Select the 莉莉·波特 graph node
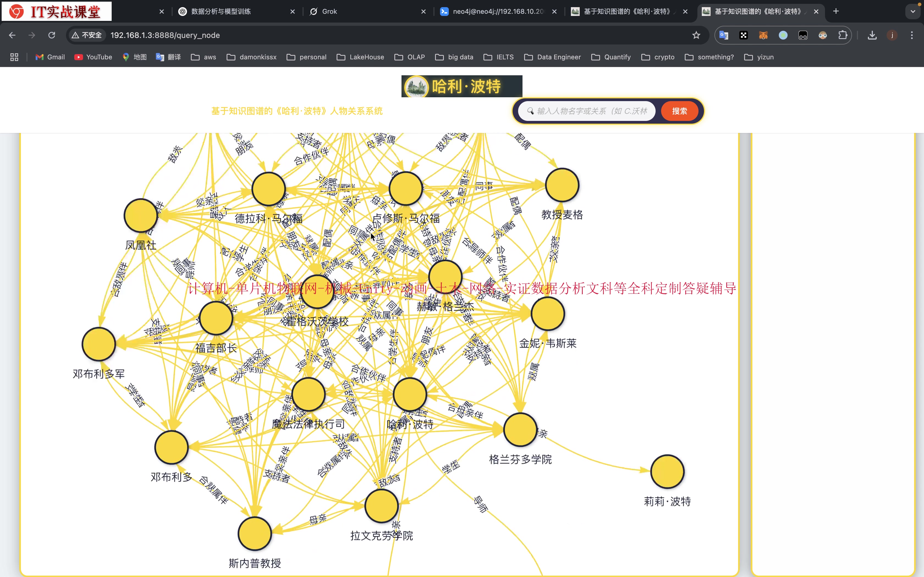The image size is (924, 577). pos(667,472)
